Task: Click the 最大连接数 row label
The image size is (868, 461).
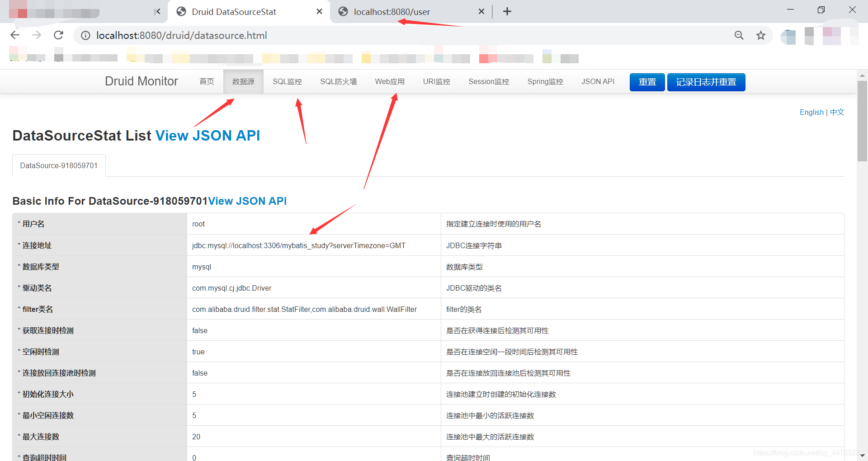Action: click(41, 437)
